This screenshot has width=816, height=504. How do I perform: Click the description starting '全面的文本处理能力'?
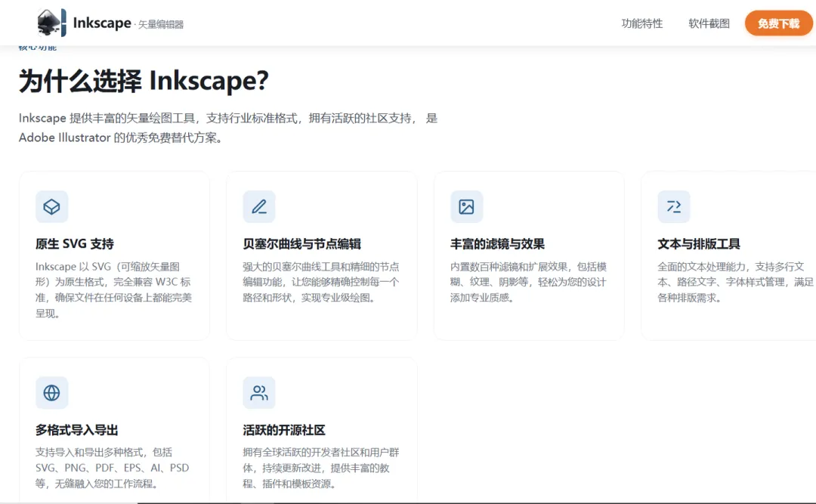(x=735, y=282)
